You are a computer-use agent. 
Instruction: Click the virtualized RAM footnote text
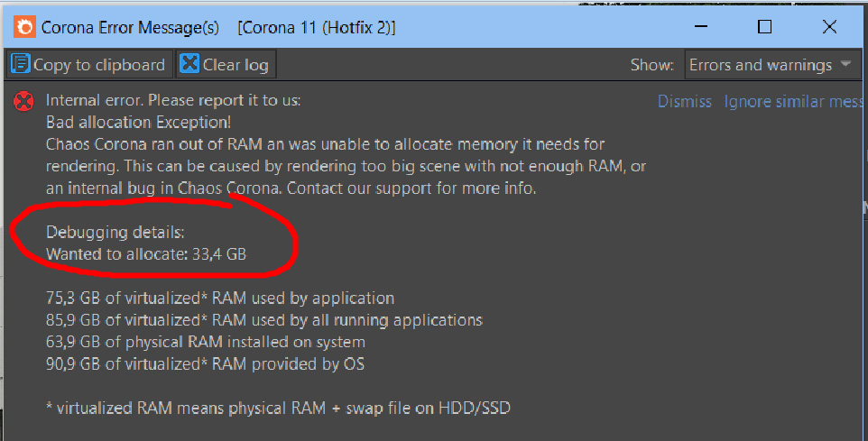pos(278,408)
